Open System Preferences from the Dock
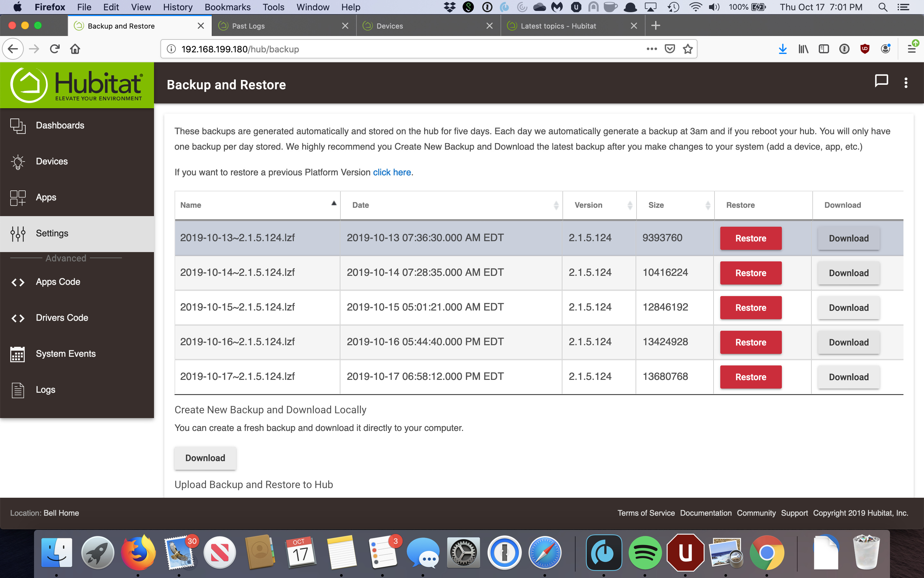This screenshot has width=924, height=578. pyautogui.click(x=463, y=552)
